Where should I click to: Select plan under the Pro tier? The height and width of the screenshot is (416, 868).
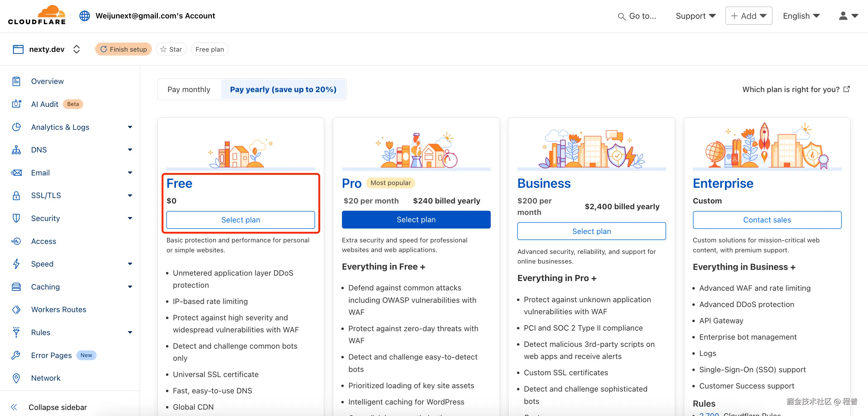[x=416, y=219]
